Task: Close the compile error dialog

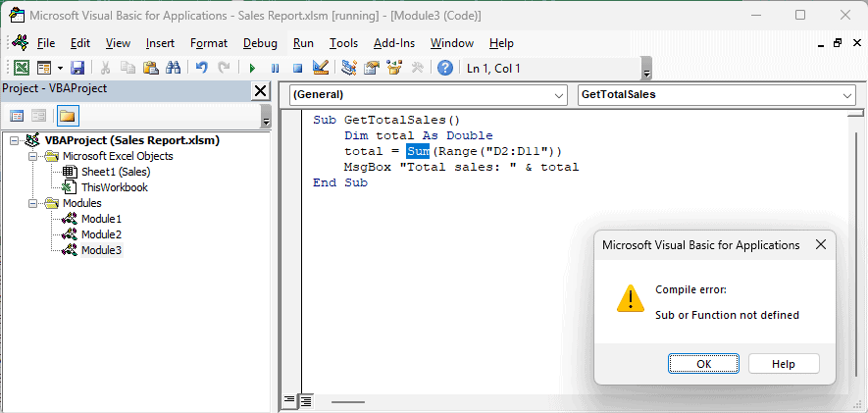Action: tap(821, 244)
